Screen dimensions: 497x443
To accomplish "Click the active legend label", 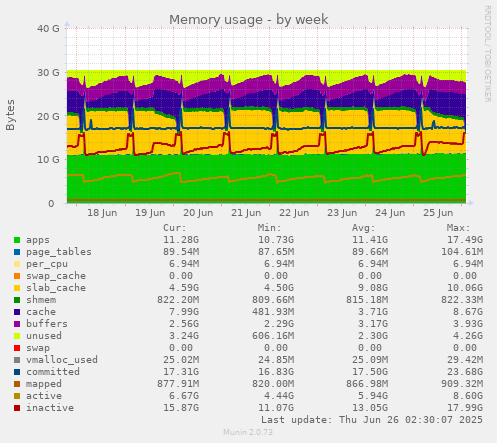I will click(44, 396).
